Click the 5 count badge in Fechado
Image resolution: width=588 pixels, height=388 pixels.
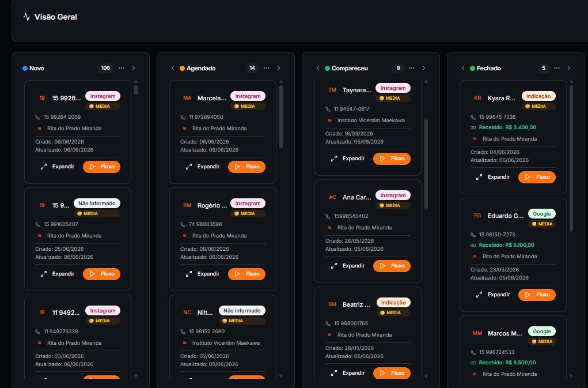pyautogui.click(x=544, y=68)
